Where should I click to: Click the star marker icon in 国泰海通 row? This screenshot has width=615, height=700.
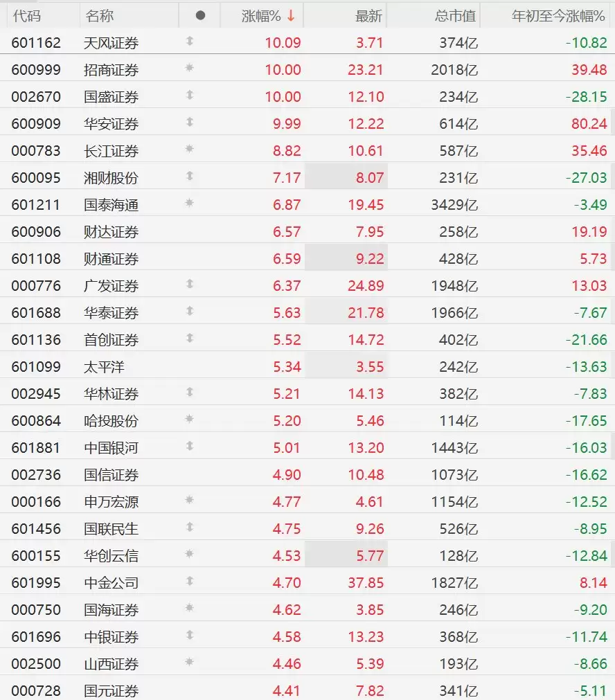tap(190, 203)
